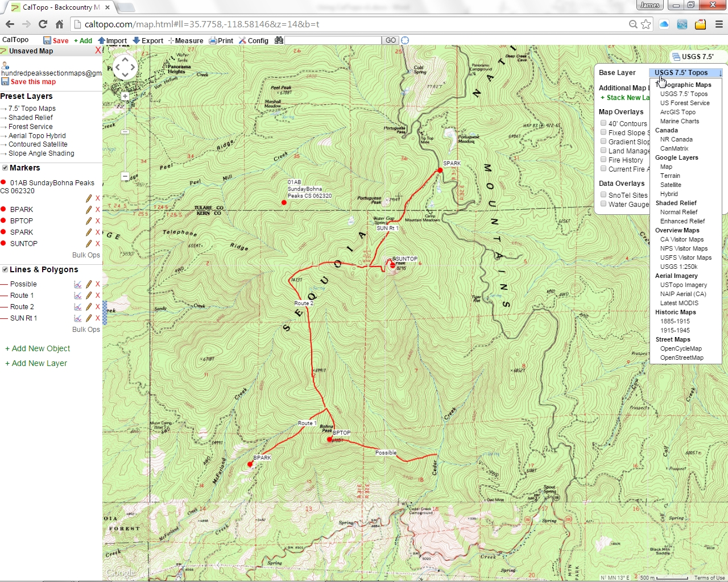This screenshot has height=582, width=728.
Task: Enable the Water Gauges data overlay
Action: [603, 203]
